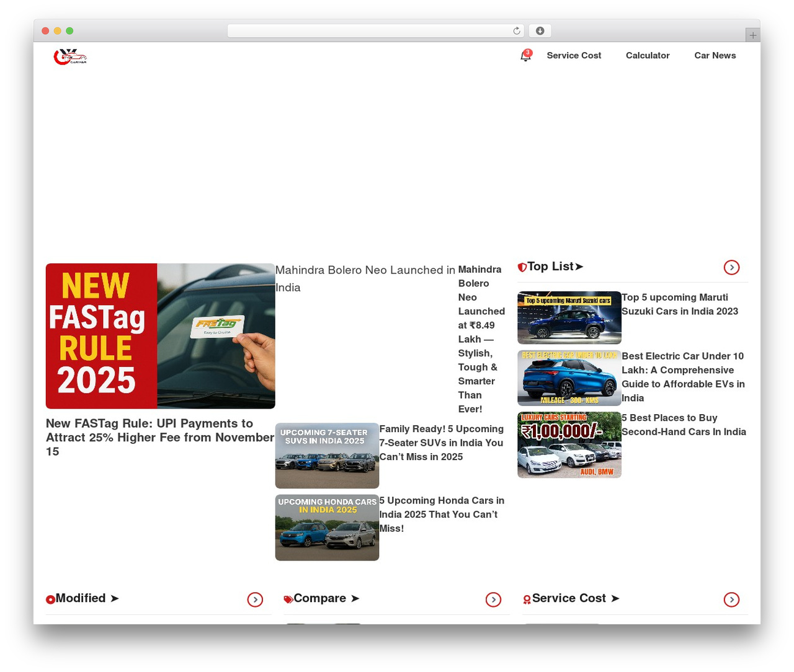This screenshot has height=672, width=794.
Task: Click the circled arrow in Compare header
Action: pyautogui.click(x=493, y=599)
